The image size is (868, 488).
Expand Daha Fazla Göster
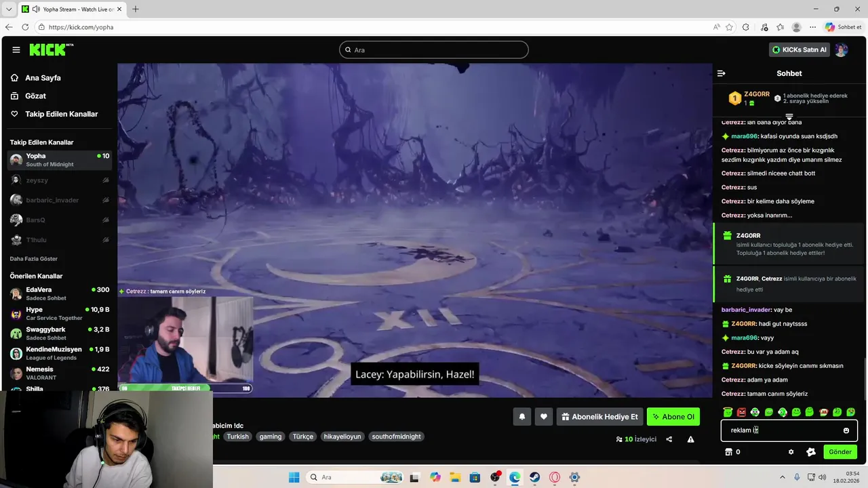tap(34, 259)
